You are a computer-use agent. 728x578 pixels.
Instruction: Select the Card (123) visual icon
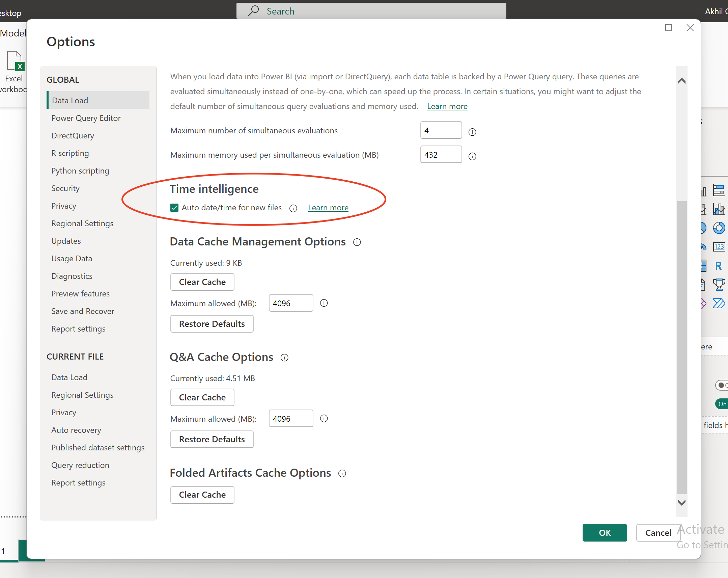coord(719,247)
